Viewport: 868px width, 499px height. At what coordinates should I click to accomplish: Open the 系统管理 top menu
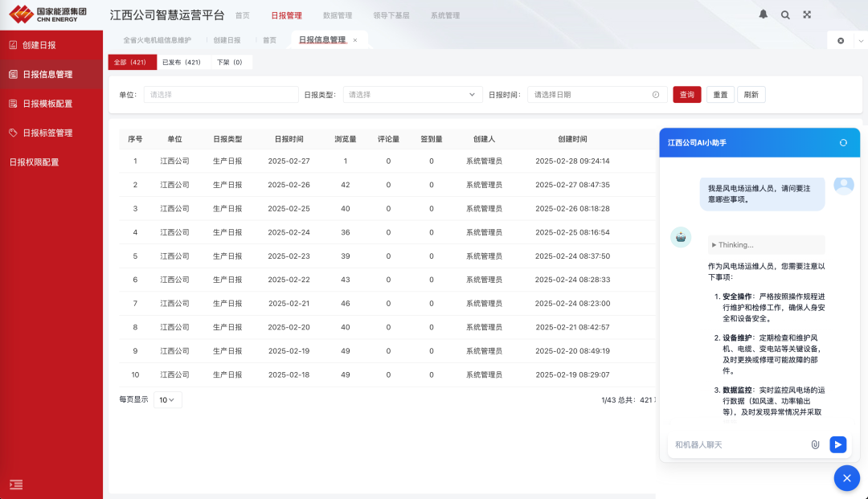click(445, 15)
